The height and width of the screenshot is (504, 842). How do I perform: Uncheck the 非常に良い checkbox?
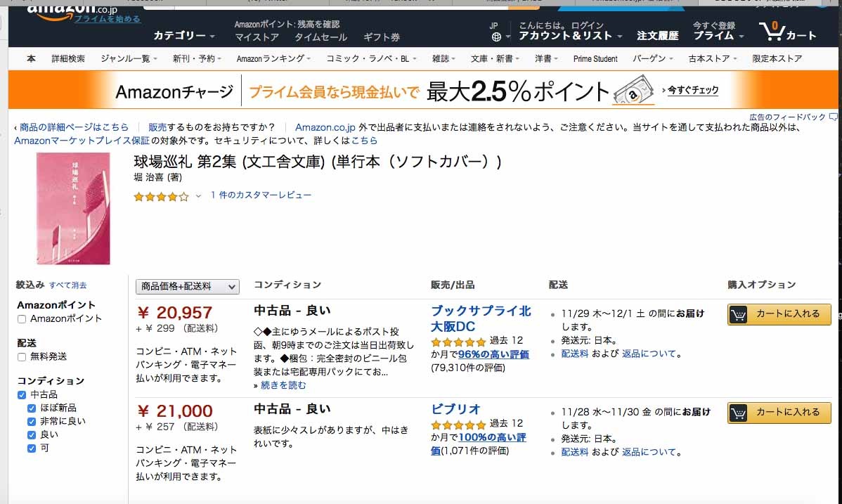point(32,422)
